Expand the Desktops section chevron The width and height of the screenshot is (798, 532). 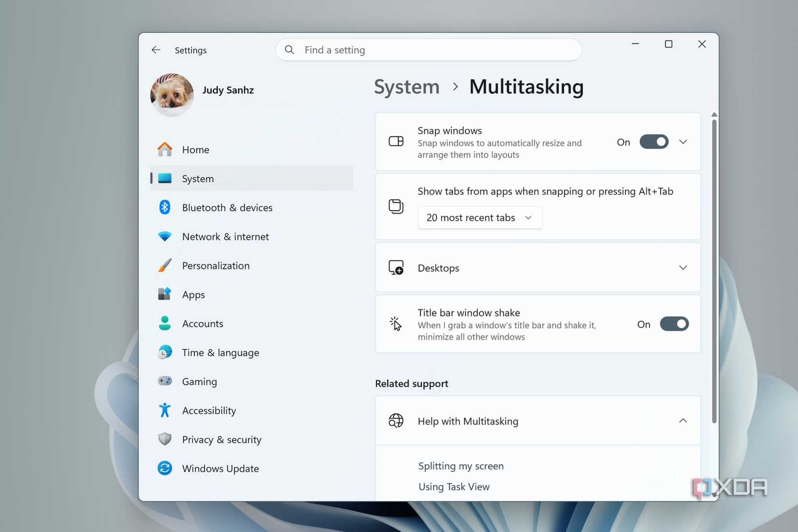point(683,267)
